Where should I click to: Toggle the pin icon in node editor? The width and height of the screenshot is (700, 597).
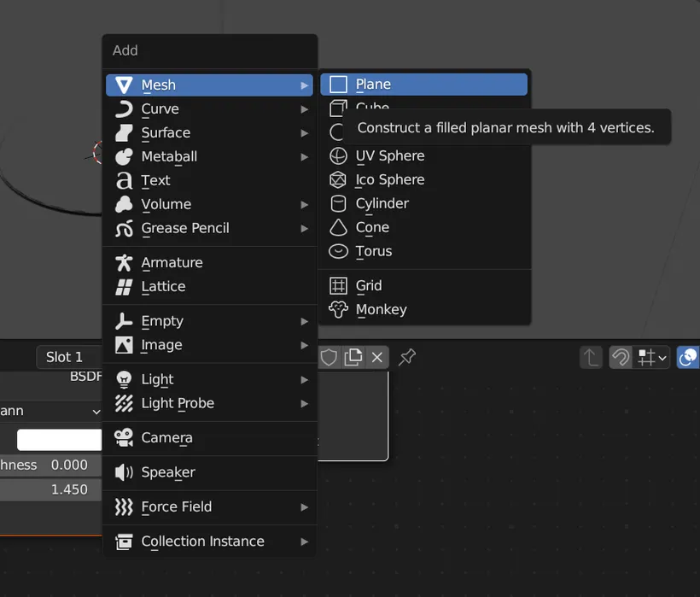click(x=406, y=357)
